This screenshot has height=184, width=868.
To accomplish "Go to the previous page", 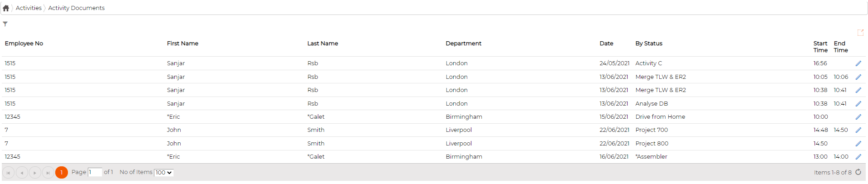I will click(22, 173).
